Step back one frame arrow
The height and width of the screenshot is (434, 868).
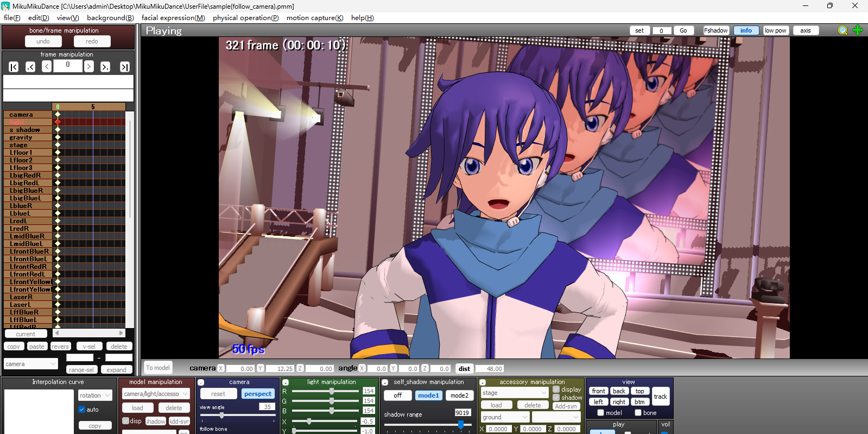47,66
